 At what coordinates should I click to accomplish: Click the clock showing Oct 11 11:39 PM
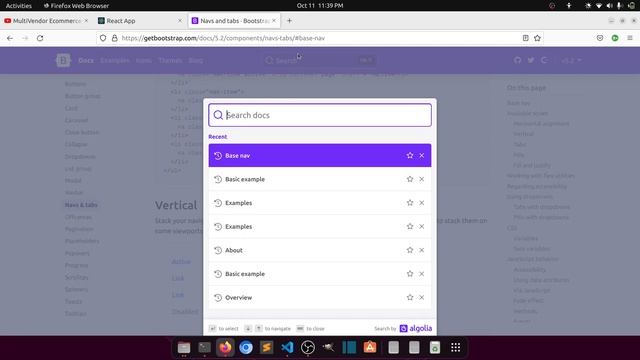(x=320, y=6)
